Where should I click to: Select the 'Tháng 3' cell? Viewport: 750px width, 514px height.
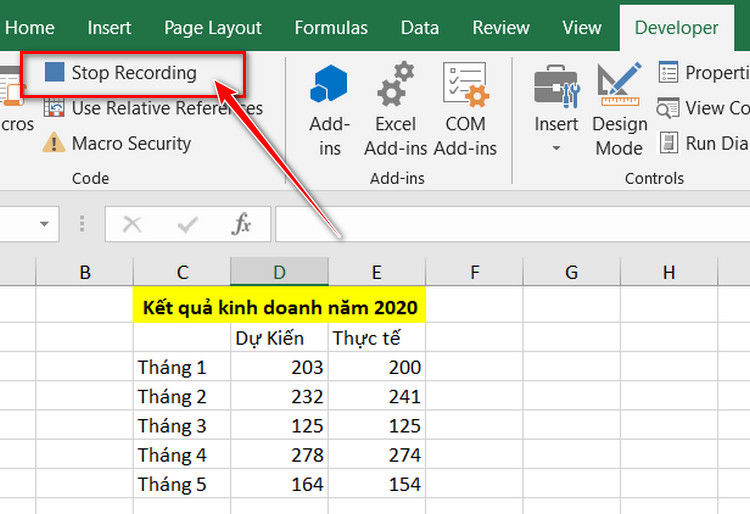[x=182, y=426]
